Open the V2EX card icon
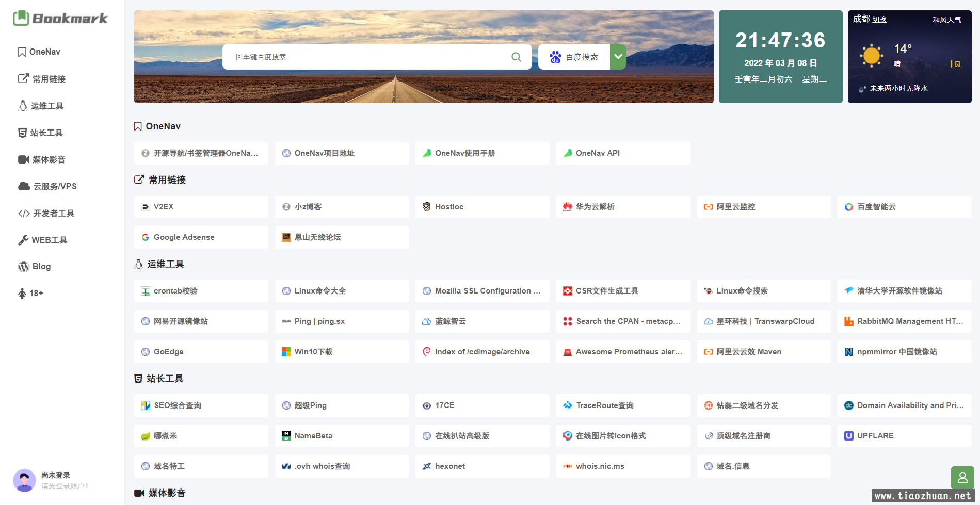 click(x=146, y=207)
